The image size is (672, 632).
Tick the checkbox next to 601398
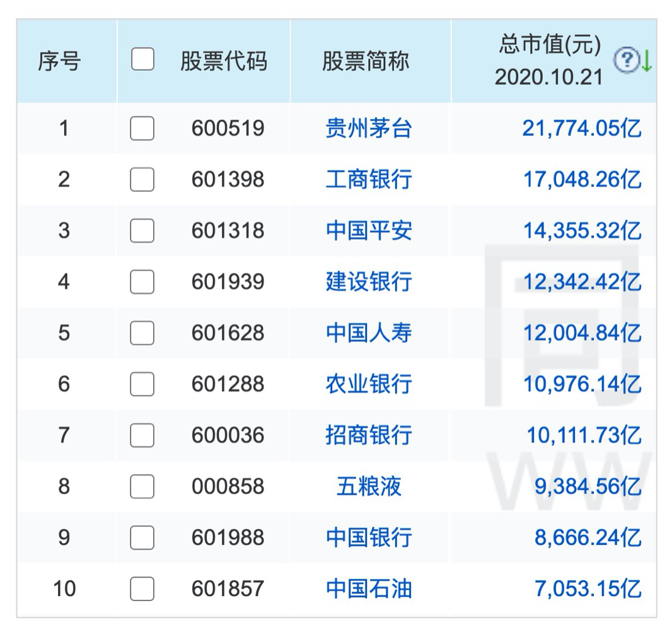tap(142, 180)
